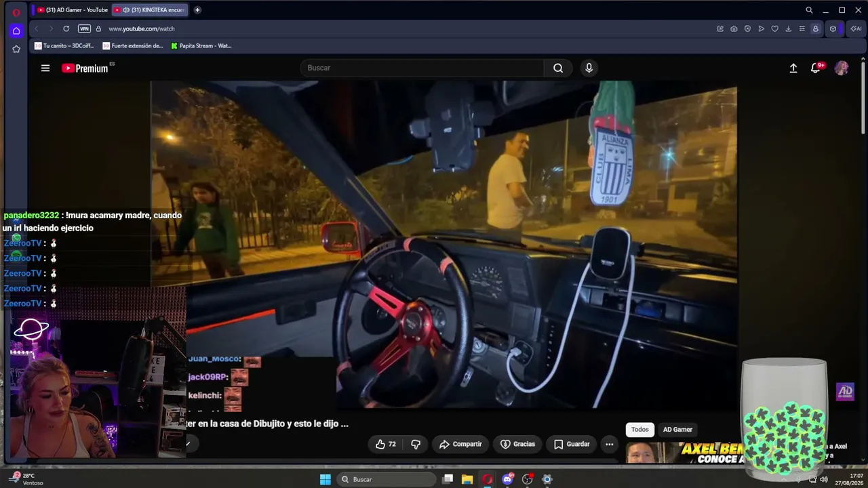
Task: Toggle the VPN badge in address bar
Action: 84,28
